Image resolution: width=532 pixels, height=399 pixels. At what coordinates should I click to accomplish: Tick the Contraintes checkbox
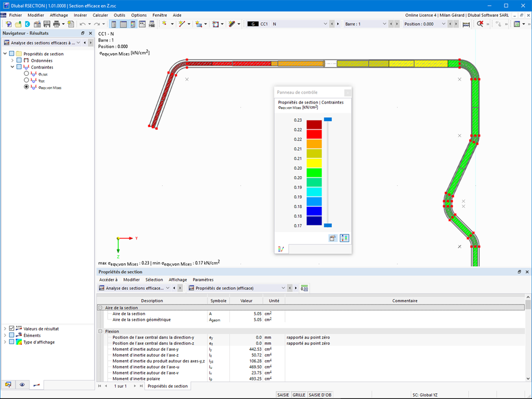(x=19, y=67)
